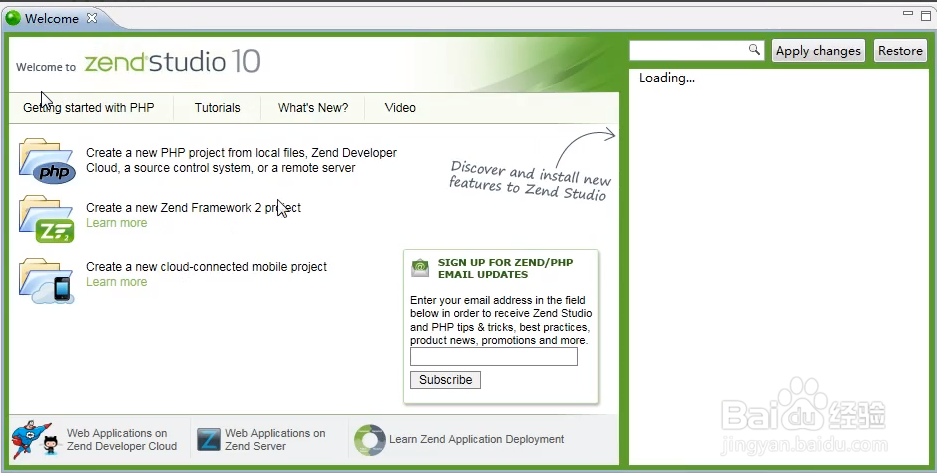Open Web Applications on Zend Server link
The width and height of the screenshot is (937, 473).
click(275, 440)
